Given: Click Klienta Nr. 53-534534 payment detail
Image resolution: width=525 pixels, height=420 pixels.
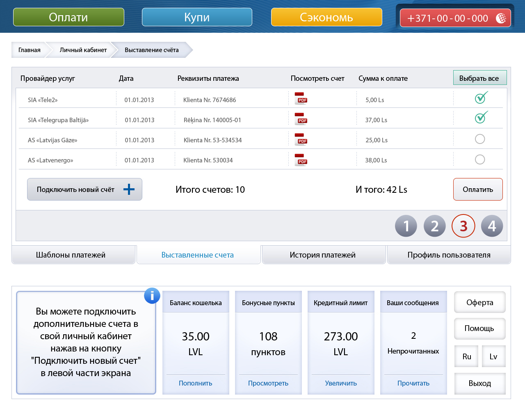Looking at the screenshot, I should click(x=213, y=140).
